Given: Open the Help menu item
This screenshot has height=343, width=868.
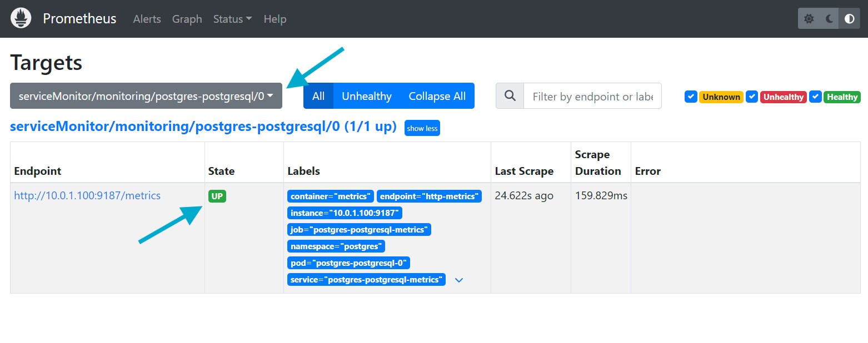Looking at the screenshot, I should click(275, 19).
